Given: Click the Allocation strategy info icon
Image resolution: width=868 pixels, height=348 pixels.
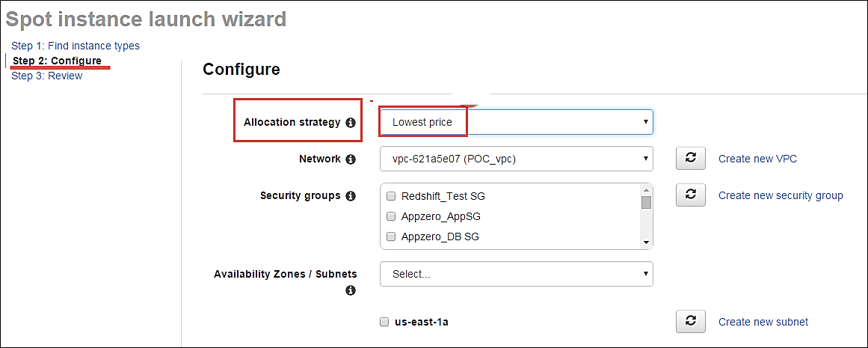Looking at the screenshot, I should 351,123.
